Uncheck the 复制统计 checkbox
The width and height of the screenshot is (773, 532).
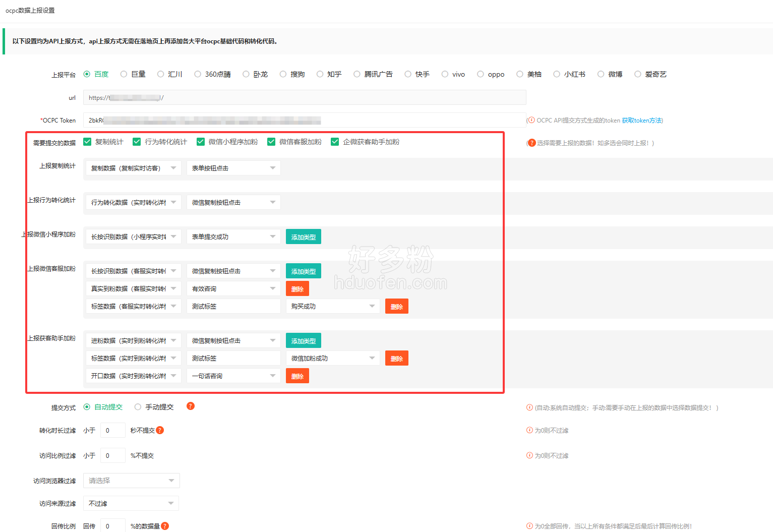click(x=87, y=142)
